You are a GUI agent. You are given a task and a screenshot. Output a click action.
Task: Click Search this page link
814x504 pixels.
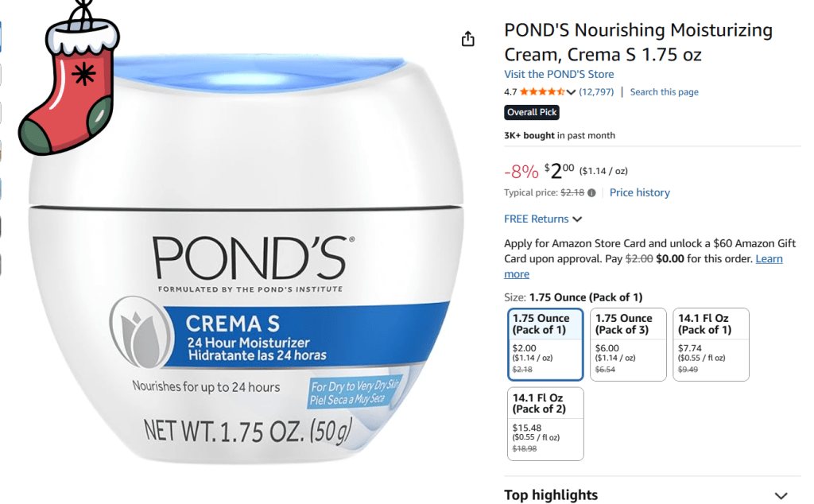pos(664,92)
